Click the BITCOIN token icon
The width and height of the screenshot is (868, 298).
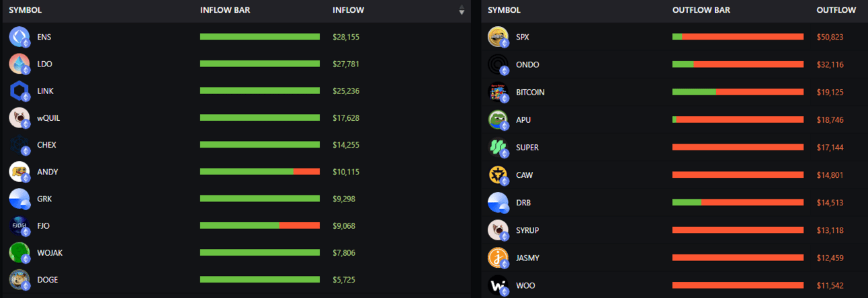tap(498, 92)
